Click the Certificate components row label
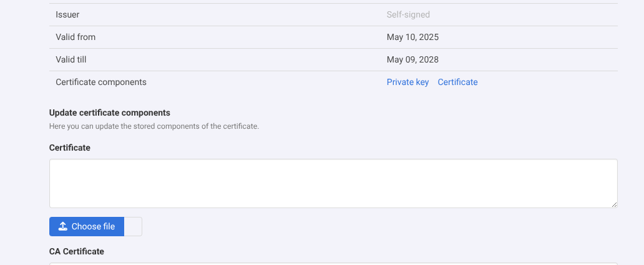This screenshot has width=644, height=265. [x=101, y=82]
